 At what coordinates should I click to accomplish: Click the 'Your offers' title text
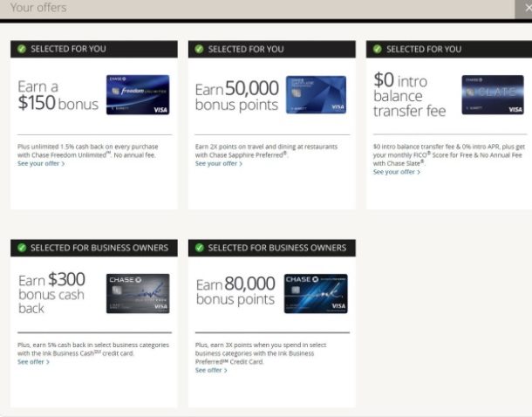tap(38, 8)
